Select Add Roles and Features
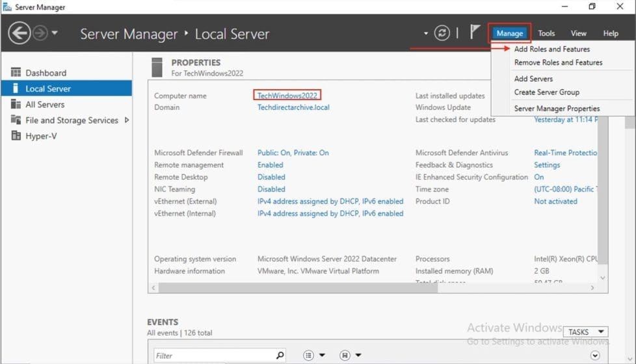The width and height of the screenshot is (636, 364). (x=551, y=49)
